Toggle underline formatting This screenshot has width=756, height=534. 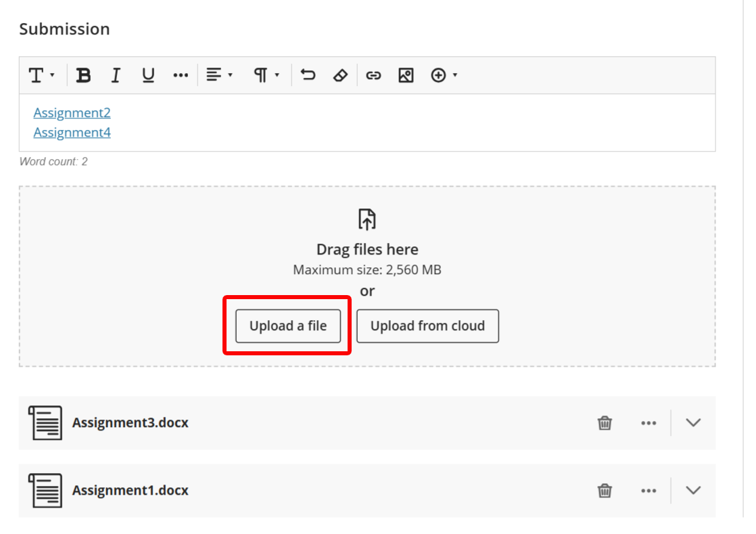[x=148, y=75]
